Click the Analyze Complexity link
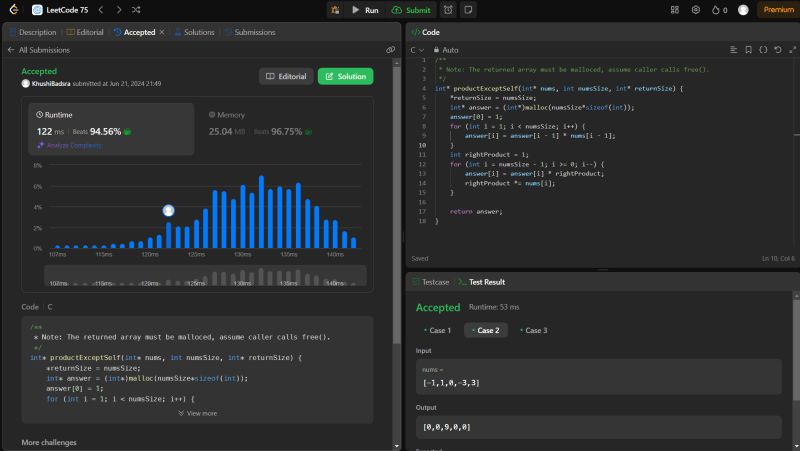This screenshot has height=451, width=800. [x=68, y=145]
